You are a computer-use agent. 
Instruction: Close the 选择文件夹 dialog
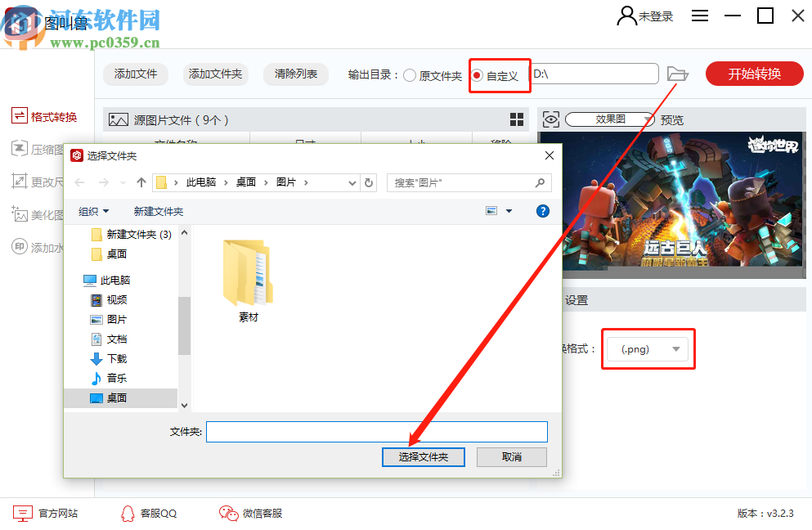point(550,155)
